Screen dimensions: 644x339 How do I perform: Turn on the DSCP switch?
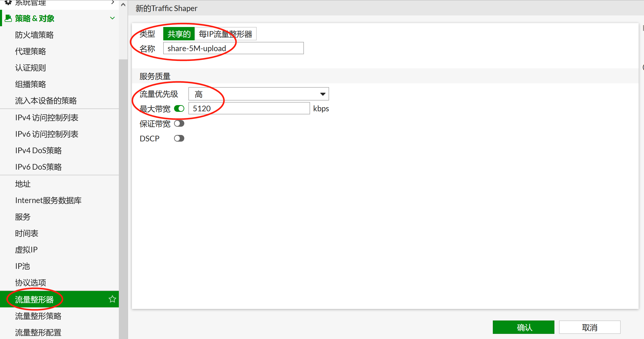pyautogui.click(x=179, y=139)
